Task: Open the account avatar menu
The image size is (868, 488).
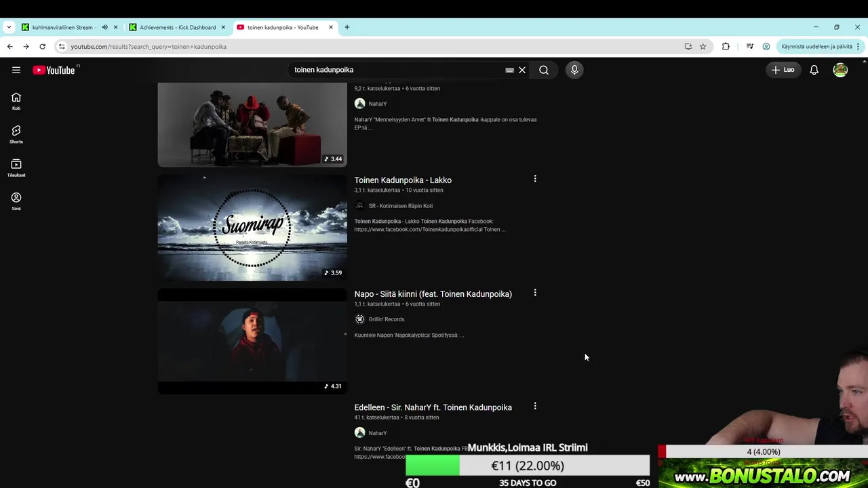Action: pos(840,70)
